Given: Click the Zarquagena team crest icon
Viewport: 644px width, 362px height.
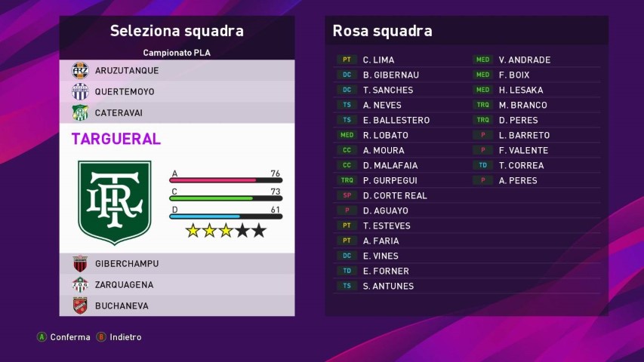Looking at the screenshot, I should click(79, 284).
